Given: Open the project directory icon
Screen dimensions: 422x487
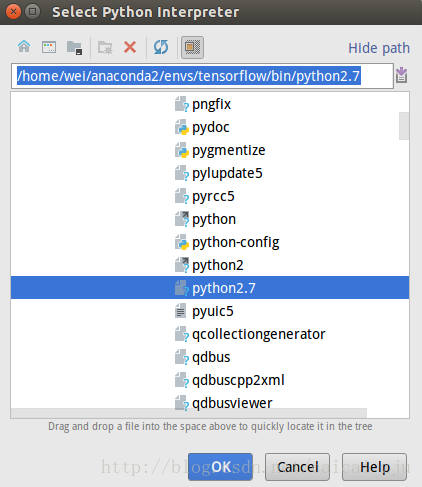Looking at the screenshot, I should (74, 48).
